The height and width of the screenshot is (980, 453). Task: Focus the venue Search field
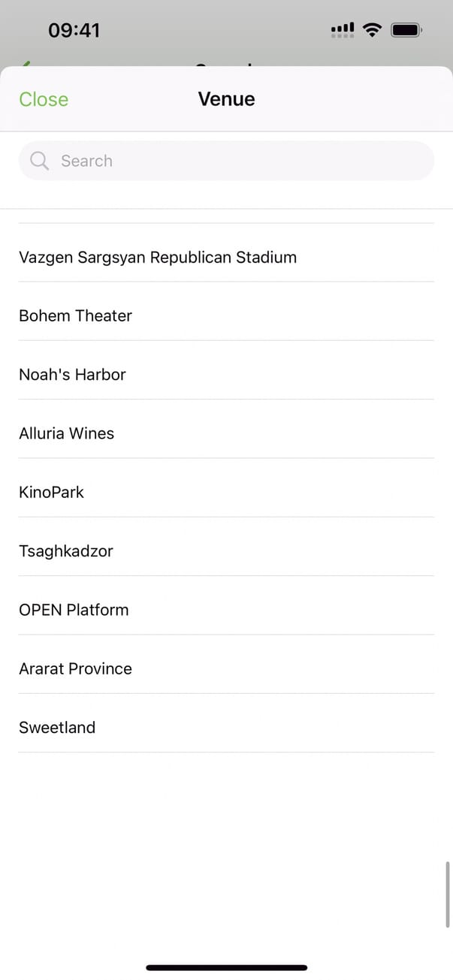(x=233, y=161)
